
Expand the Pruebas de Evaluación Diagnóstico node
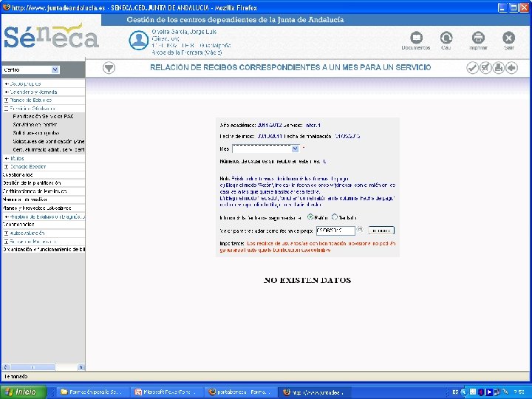coord(7,216)
